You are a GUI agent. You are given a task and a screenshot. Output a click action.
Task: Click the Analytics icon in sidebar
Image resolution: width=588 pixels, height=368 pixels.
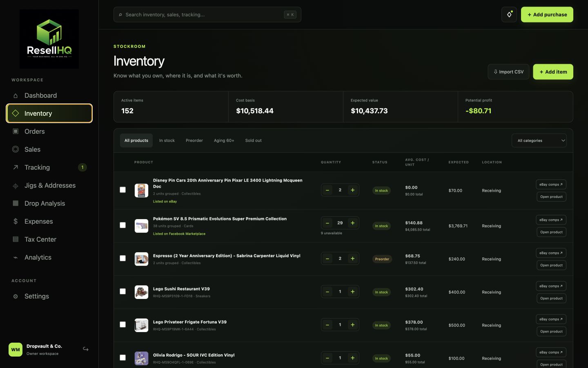pyautogui.click(x=16, y=257)
